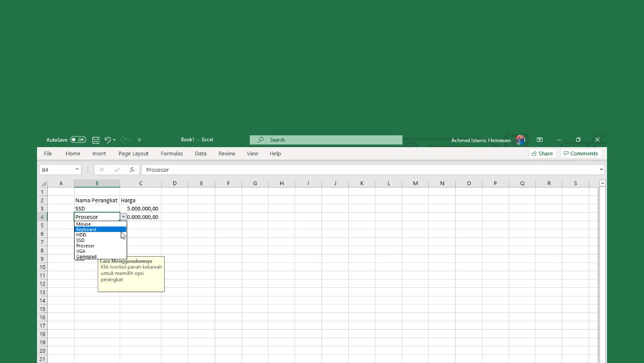Click the Redo arrow icon
Image resolution: width=644 pixels, height=363 pixels.
coord(123,140)
